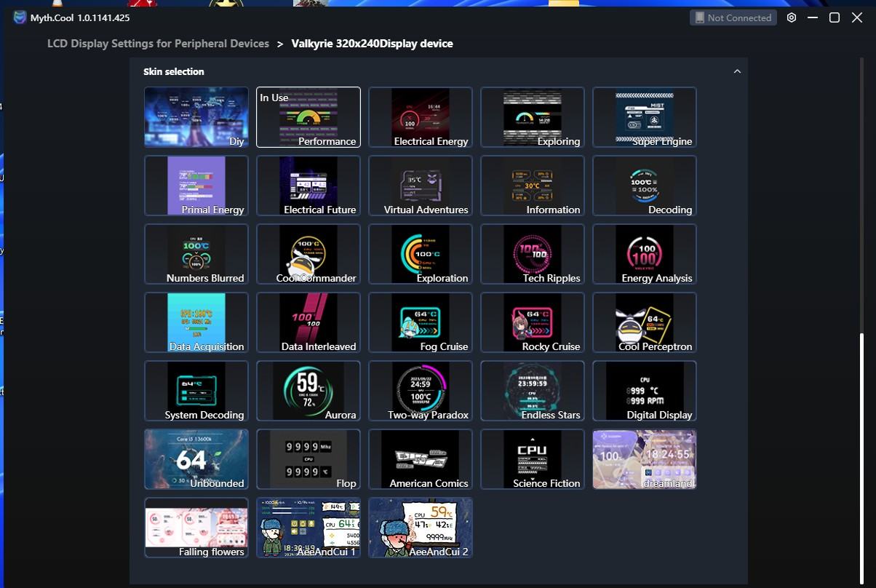Select the Primal Energy skin
876x588 pixels.
pos(196,185)
